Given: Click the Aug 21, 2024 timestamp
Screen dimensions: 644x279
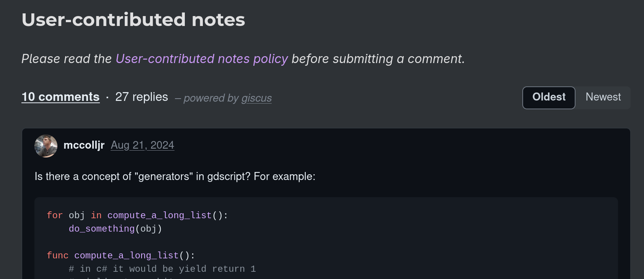Looking at the screenshot, I should 142,145.
